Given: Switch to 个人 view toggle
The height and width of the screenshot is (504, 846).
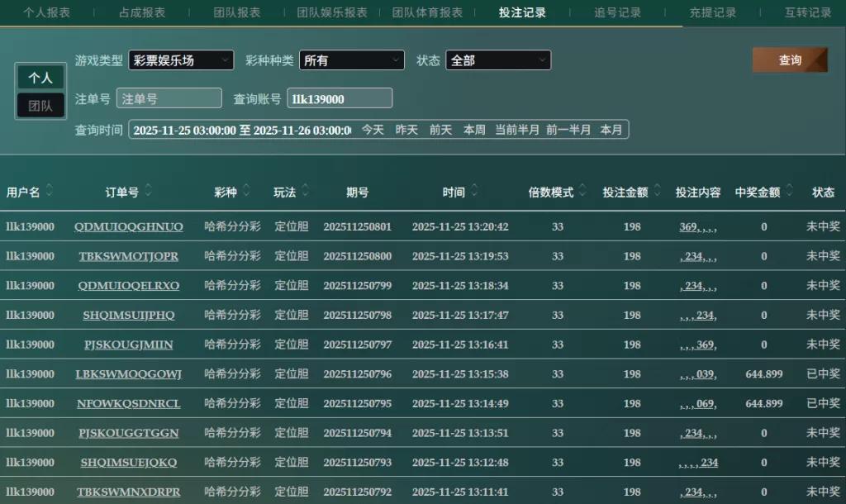Looking at the screenshot, I should pyautogui.click(x=40, y=78).
